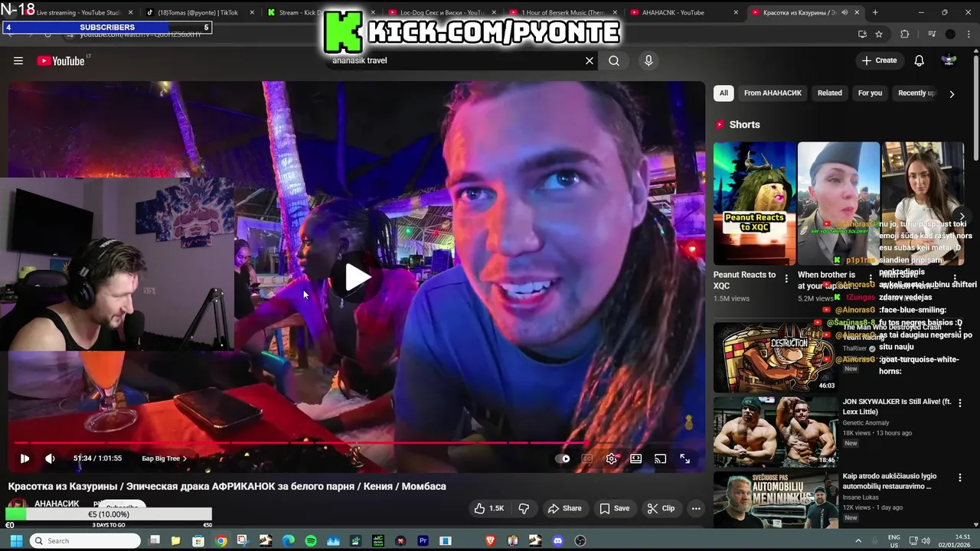Show more filter chips with arrow

pos(952,93)
